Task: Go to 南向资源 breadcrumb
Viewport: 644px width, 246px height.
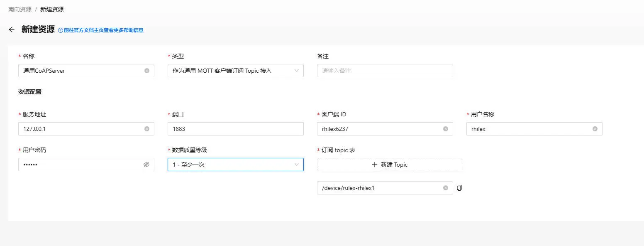Action: point(20,9)
